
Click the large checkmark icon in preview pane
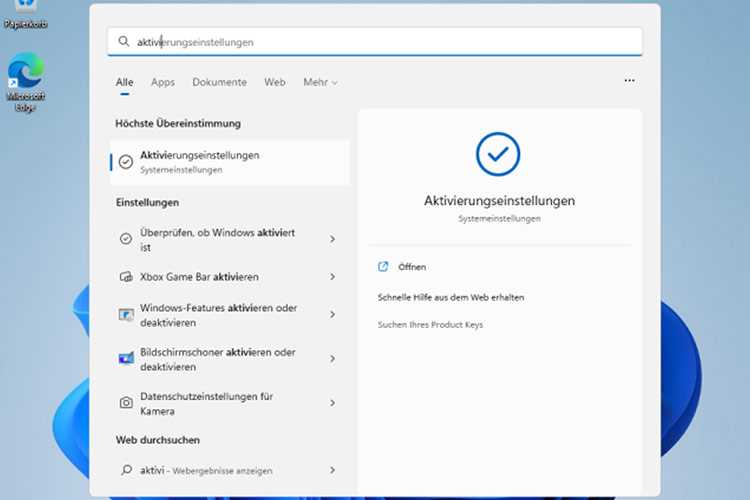(498, 154)
